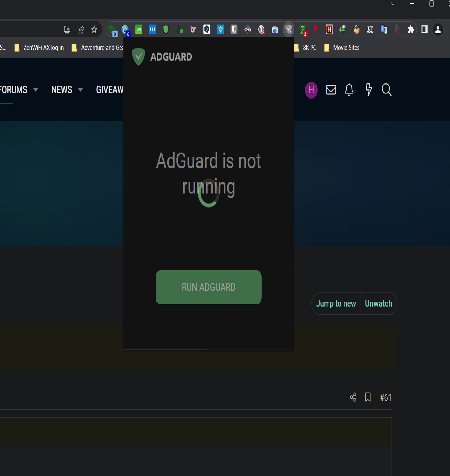Open the cookie extension icon
Viewport: 450px width, 476px height.
(356, 30)
